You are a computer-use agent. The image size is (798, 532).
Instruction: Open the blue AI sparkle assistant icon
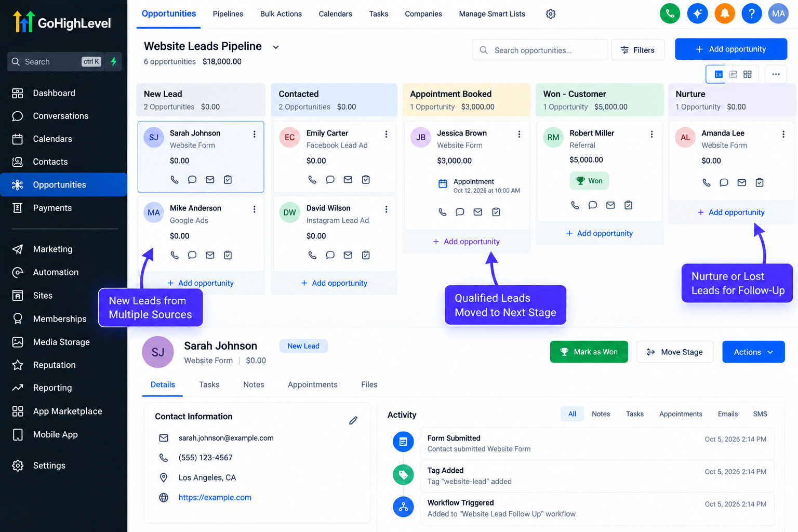(697, 14)
